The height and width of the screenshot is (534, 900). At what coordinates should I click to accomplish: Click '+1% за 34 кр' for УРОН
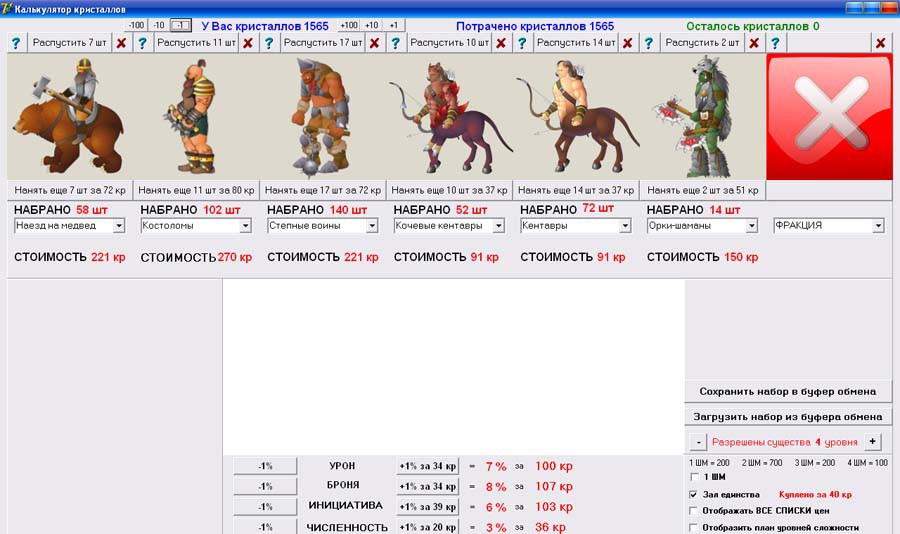tap(428, 466)
